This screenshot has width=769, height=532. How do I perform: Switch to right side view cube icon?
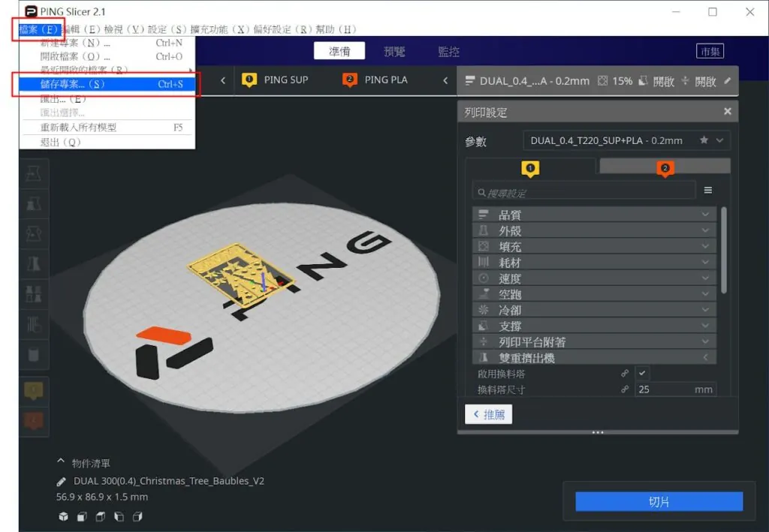coord(138,516)
